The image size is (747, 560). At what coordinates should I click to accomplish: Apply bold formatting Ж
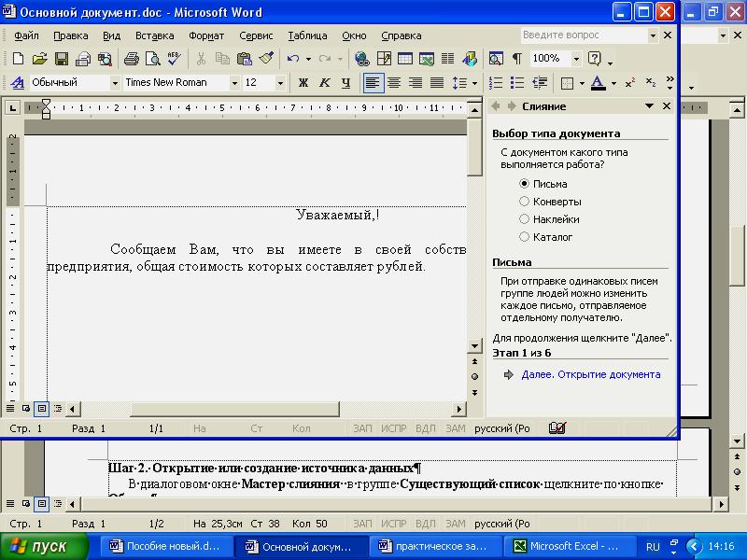(303, 83)
